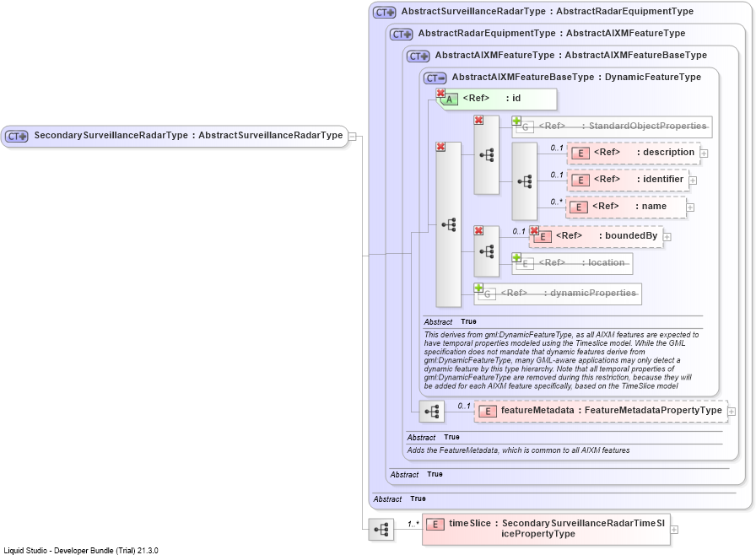This screenshot has height=555, width=756.
Task: Select the id attribute A icon
Action: 450,100
